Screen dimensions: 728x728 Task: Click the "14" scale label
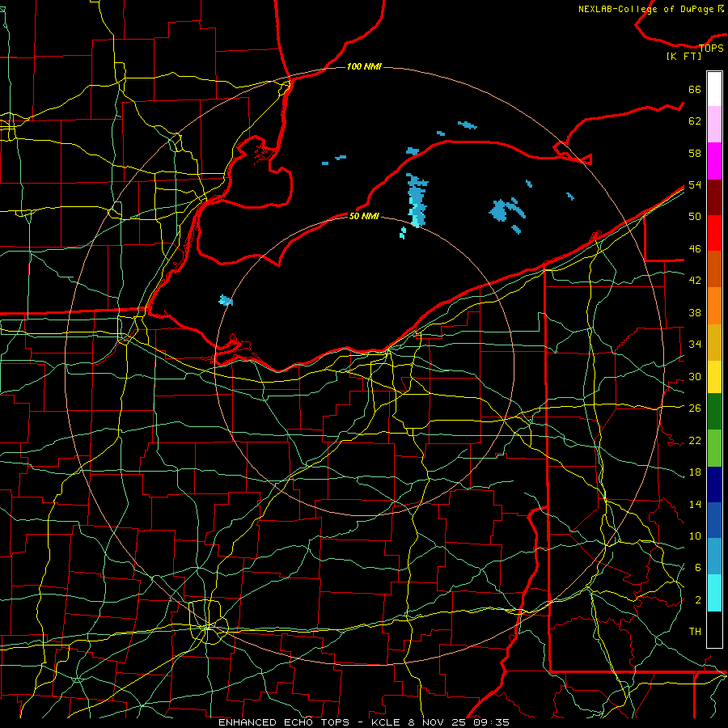[695, 504]
